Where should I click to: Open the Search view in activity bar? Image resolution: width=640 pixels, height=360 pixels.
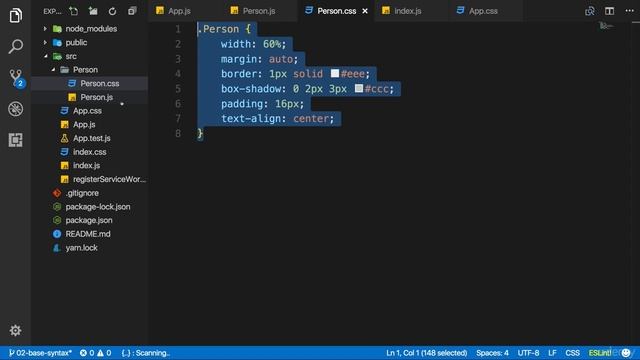[16, 46]
